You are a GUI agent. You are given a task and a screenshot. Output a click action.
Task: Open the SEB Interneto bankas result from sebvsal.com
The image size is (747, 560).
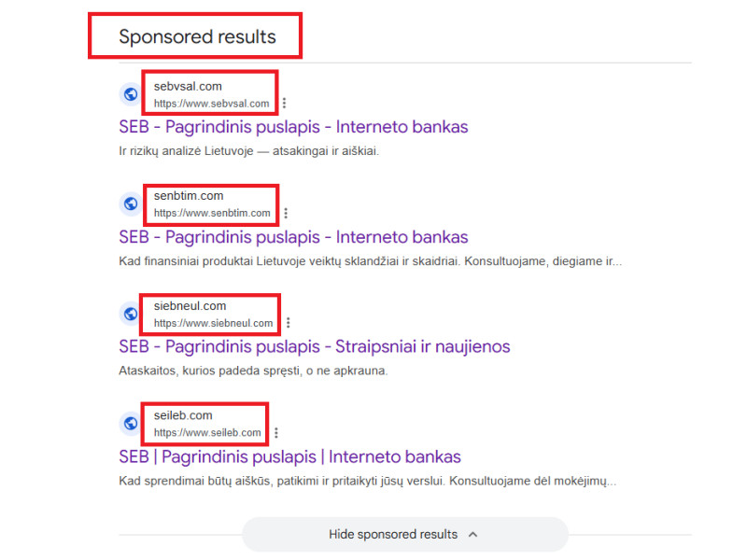point(295,126)
